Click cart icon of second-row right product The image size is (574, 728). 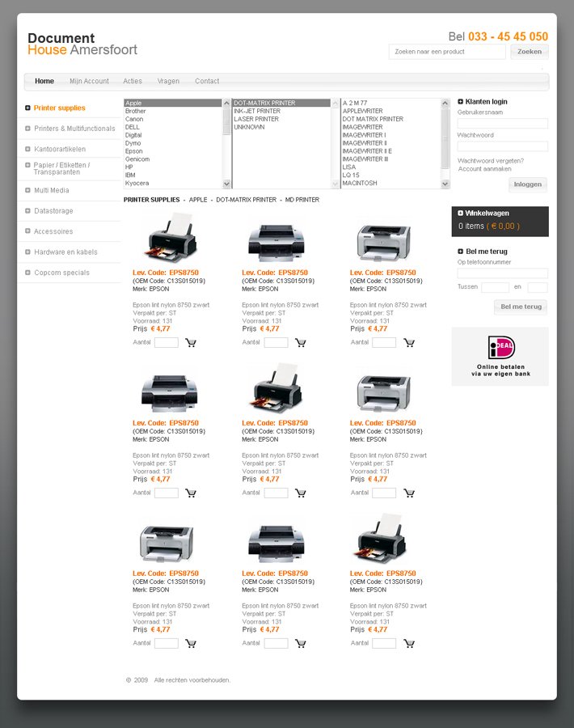[409, 493]
